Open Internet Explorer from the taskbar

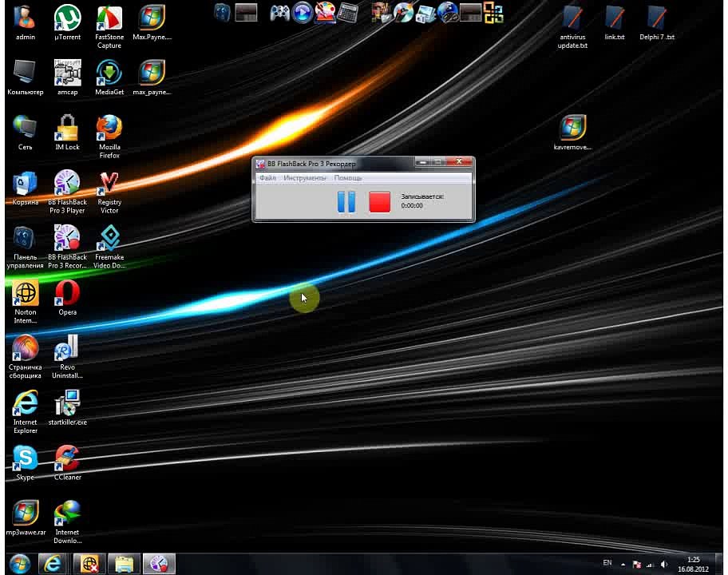click(x=52, y=564)
